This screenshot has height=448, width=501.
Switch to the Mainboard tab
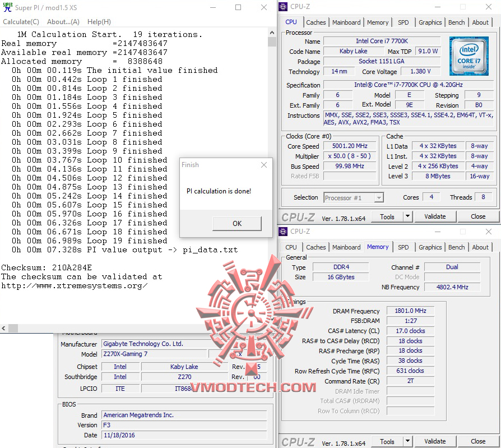pos(346,22)
